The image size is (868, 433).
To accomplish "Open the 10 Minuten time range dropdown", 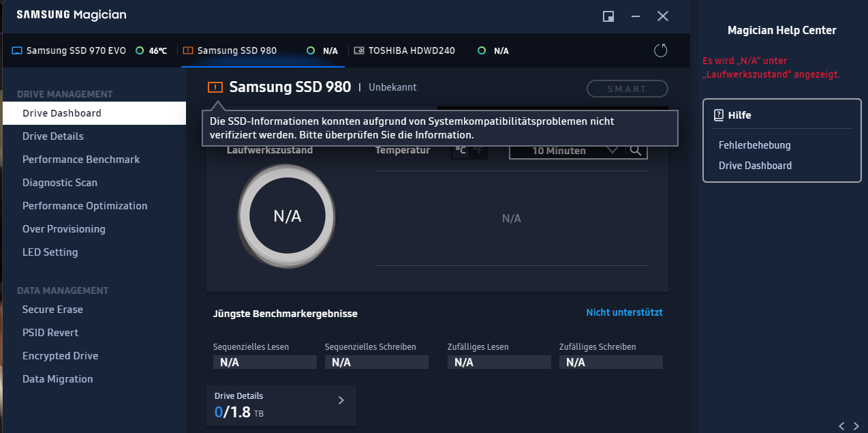I will click(x=567, y=151).
